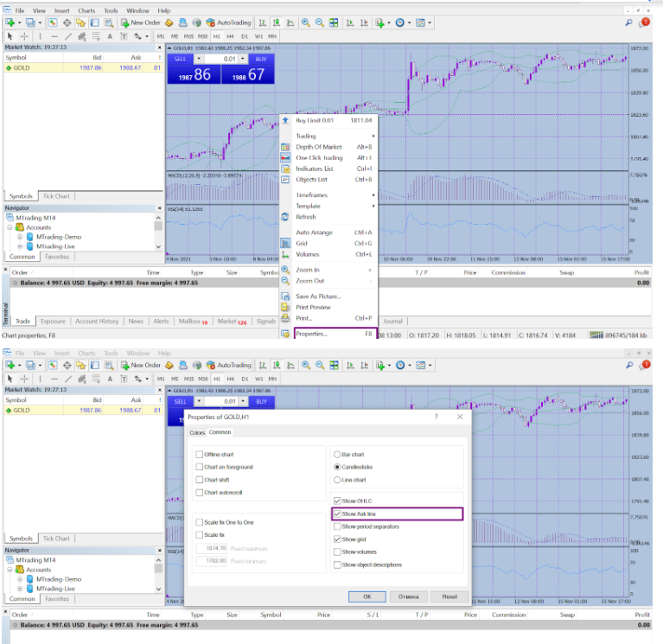Expand MTrading-Demo node in bottom Navigator
Image resolution: width=663 pixels, height=644 pixels.
tap(20, 579)
